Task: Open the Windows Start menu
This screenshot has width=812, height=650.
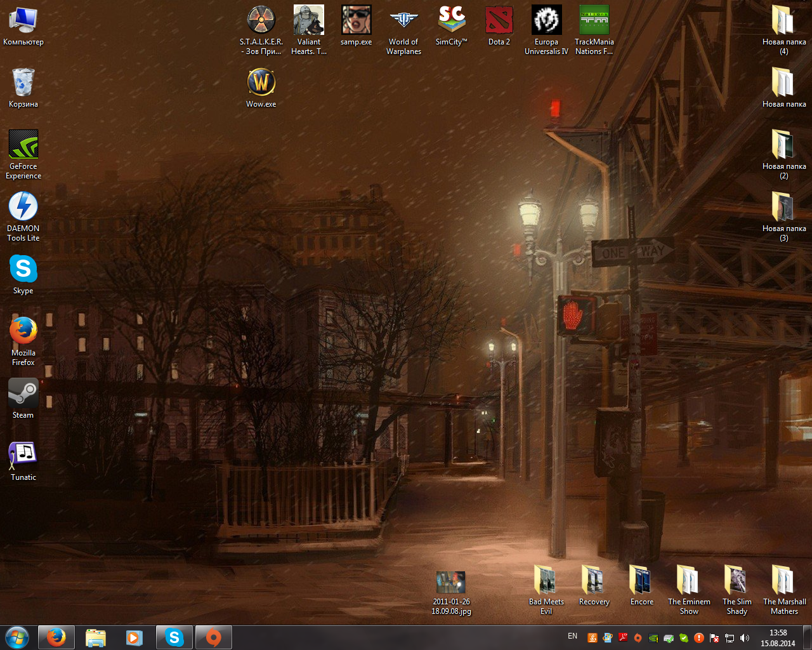Action: click(17, 637)
